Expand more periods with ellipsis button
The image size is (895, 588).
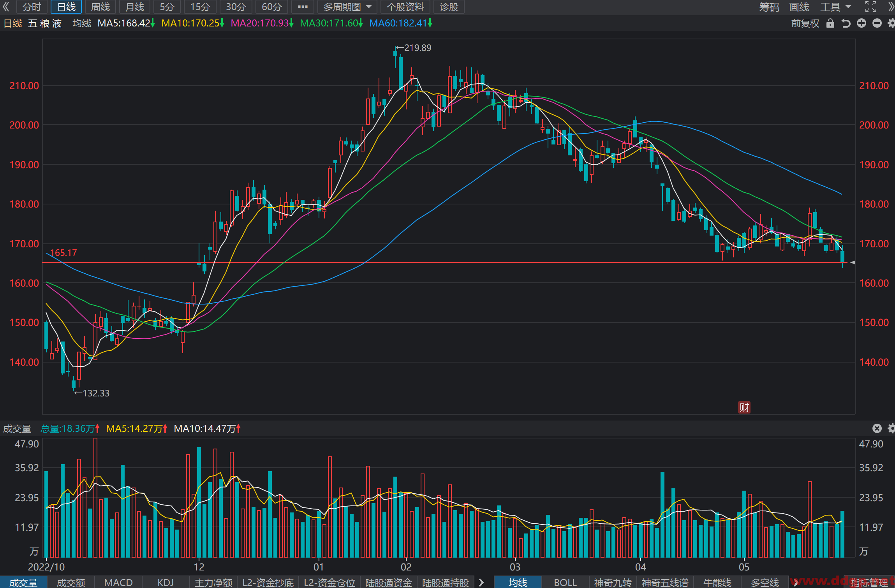pyautogui.click(x=303, y=7)
